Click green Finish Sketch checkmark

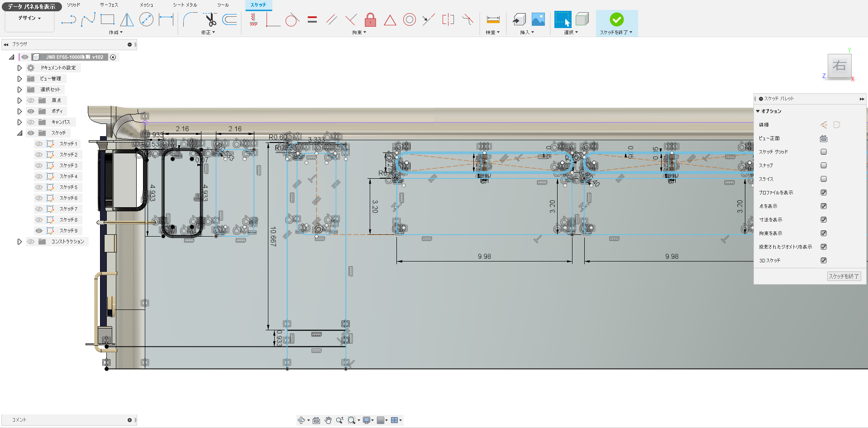coord(616,19)
